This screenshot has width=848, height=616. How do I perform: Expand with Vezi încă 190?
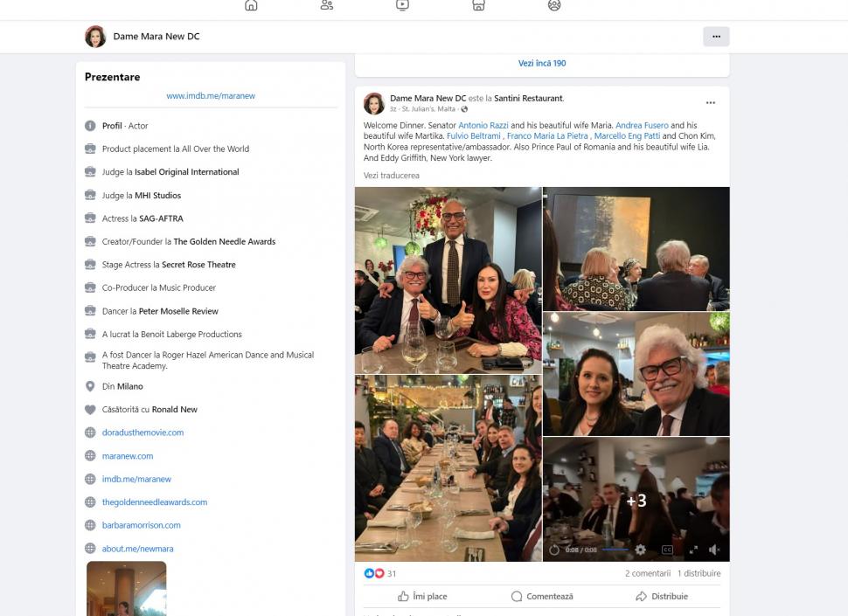pos(542,63)
